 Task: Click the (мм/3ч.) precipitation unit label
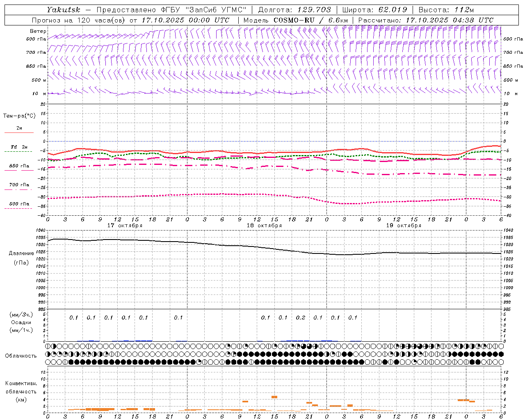tap(21, 315)
